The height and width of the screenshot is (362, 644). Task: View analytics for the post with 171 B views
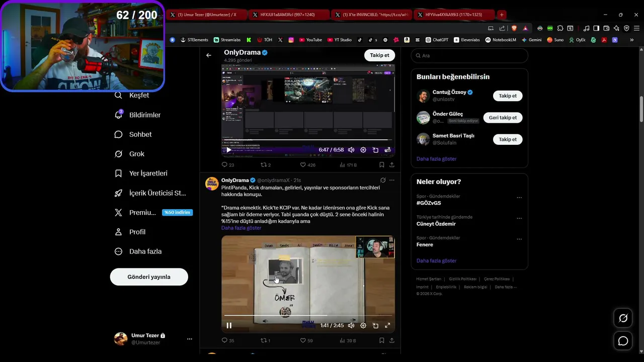(348, 164)
